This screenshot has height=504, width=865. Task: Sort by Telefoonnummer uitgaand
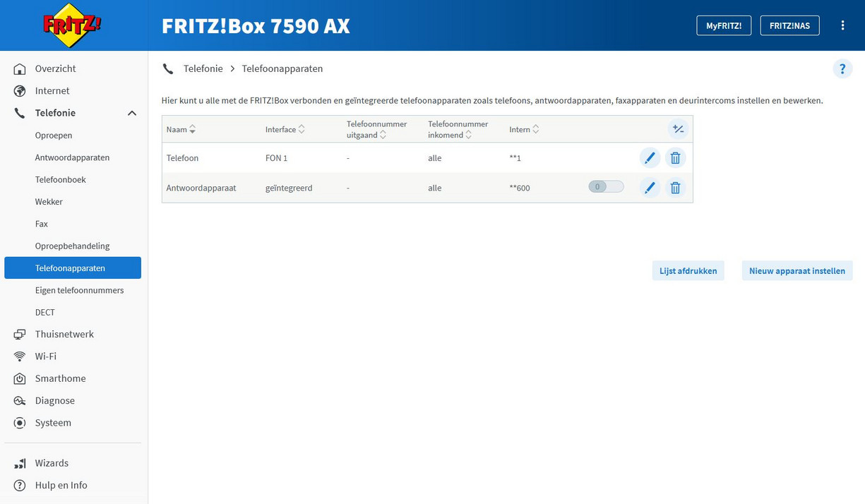(377, 129)
